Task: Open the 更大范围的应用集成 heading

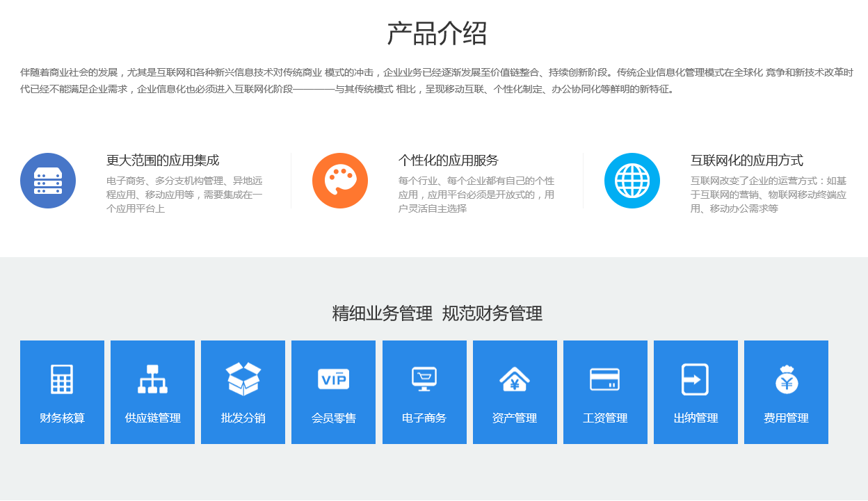Action: 163,161
